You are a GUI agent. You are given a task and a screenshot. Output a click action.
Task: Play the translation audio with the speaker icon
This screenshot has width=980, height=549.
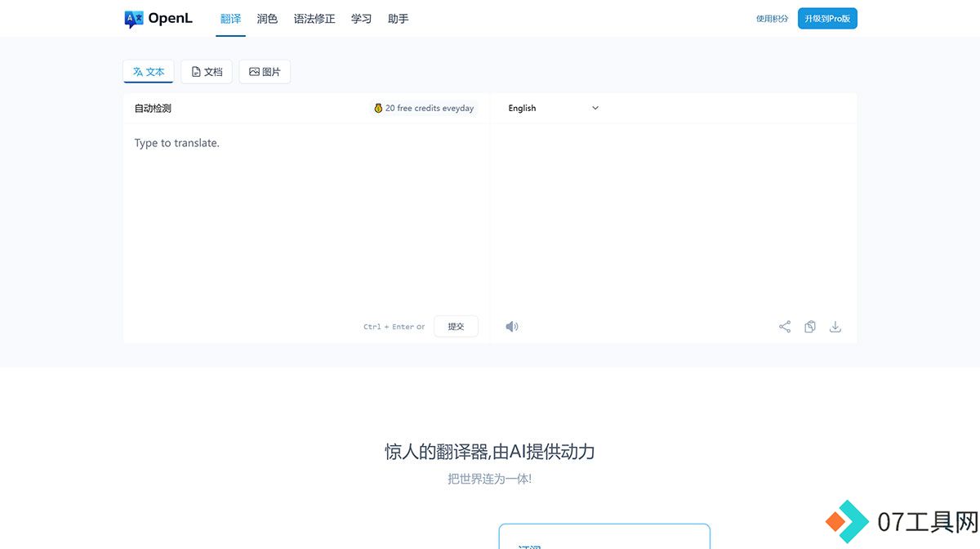(x=512, y=327)
